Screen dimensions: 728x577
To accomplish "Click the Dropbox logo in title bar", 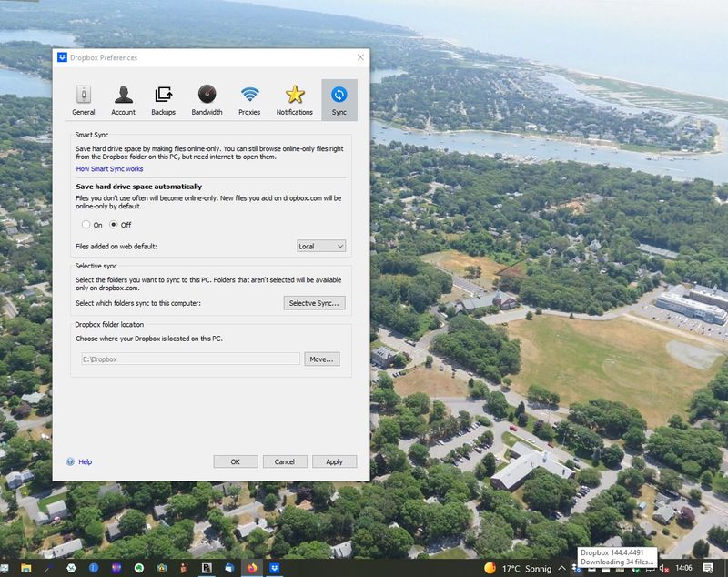I will point(62,57).
